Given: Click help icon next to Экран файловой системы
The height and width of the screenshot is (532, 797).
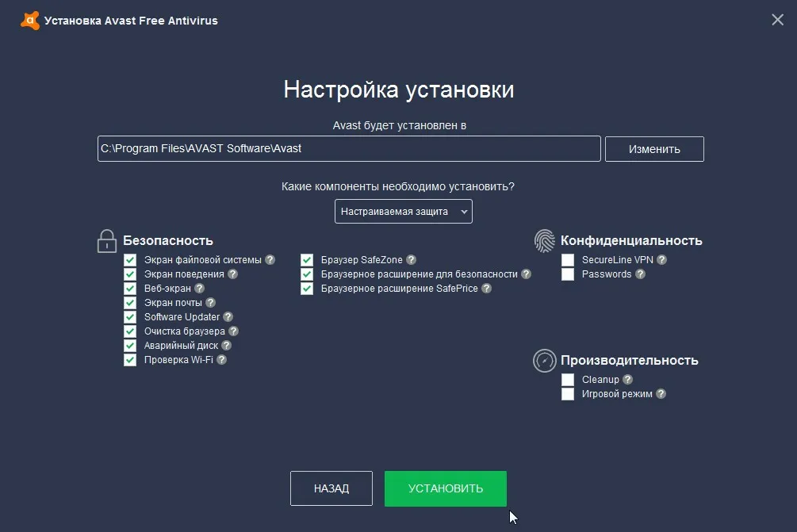Looking at the screenshot, I should (270, 260).
